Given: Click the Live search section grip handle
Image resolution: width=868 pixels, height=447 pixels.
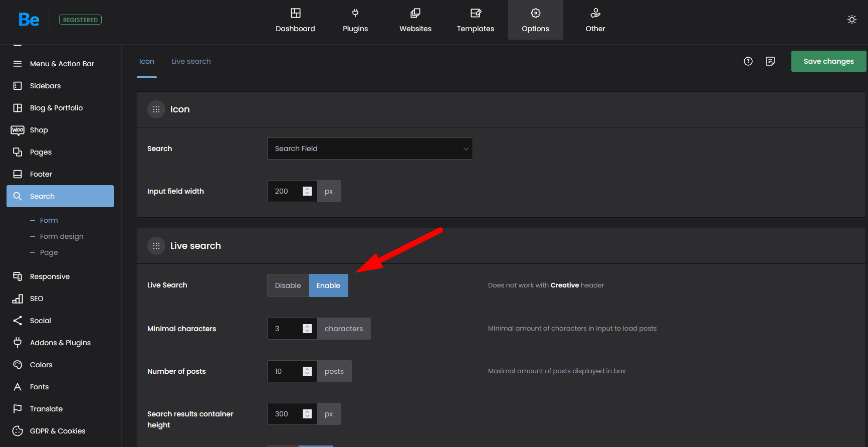Looking at the screenshot, I should [x=156, y=246].
